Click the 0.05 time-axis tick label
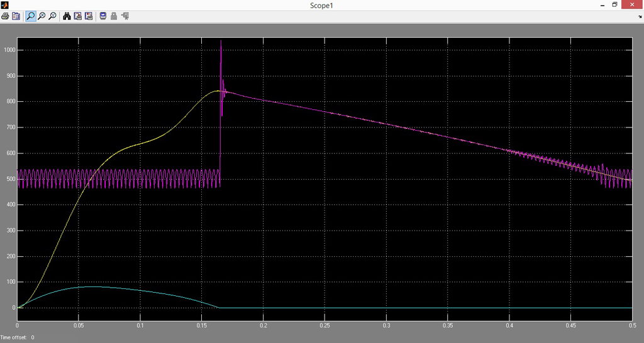644x343 pixels. tap(79, 326)
